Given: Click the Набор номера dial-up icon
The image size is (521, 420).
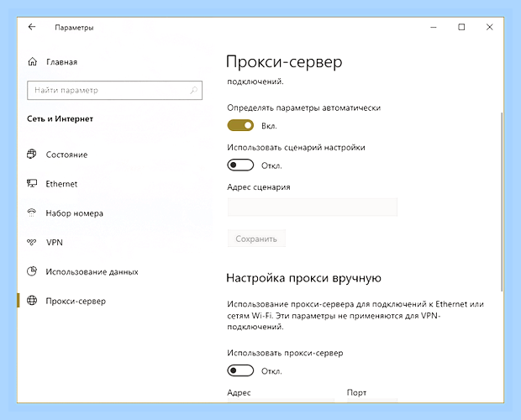Looking at the screenshot, I should coord(32,213).
